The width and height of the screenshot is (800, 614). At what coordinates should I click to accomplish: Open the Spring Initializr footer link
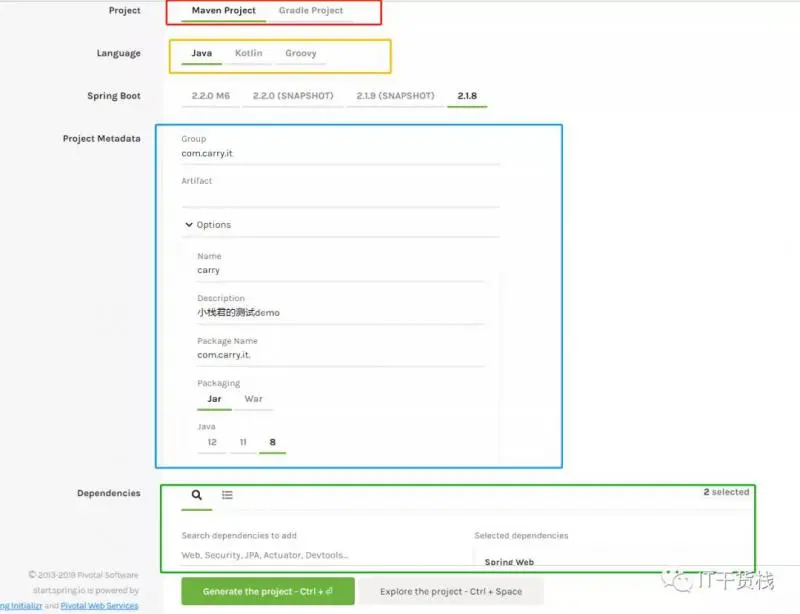pos(21,606)
